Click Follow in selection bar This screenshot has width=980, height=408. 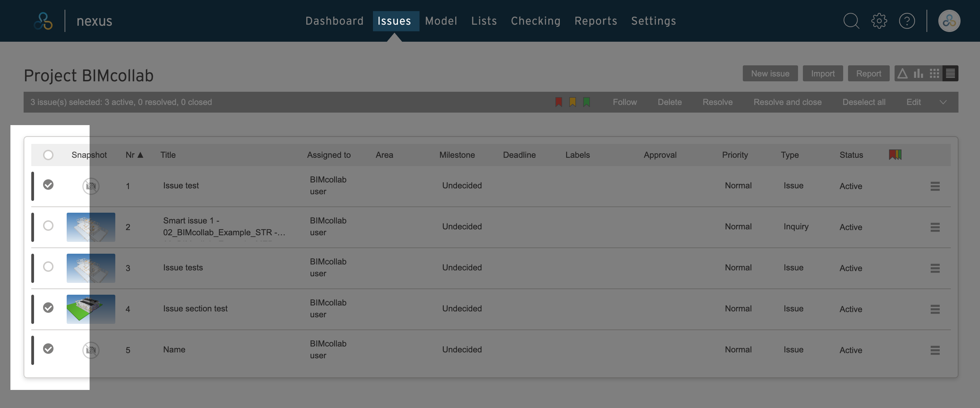coord(624,102)
